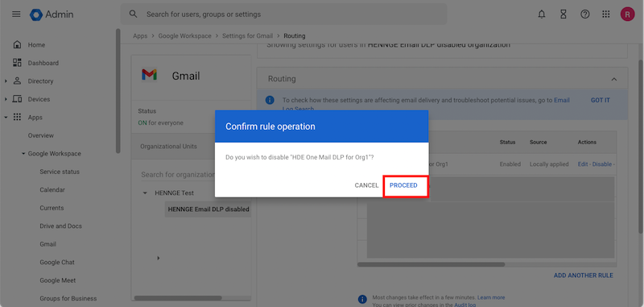Open Google Chat in the sidebar
The width and height of the screenshot is (644, 307).
pos(57,262)
